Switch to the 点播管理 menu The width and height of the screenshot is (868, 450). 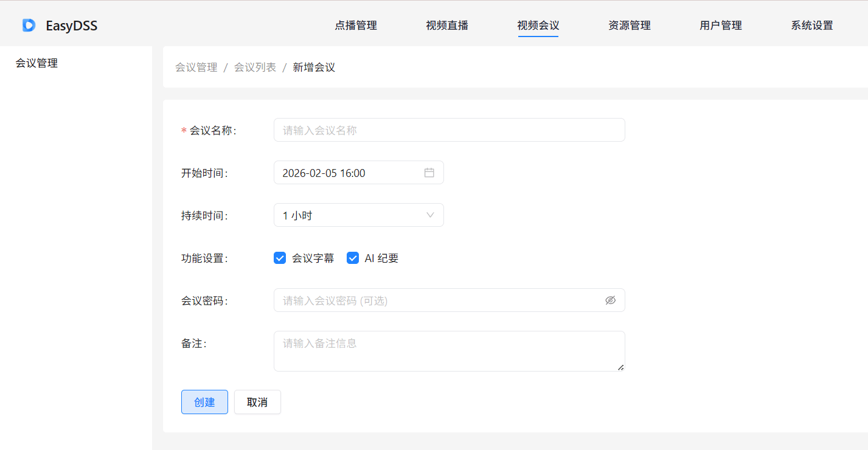point(355,26)
